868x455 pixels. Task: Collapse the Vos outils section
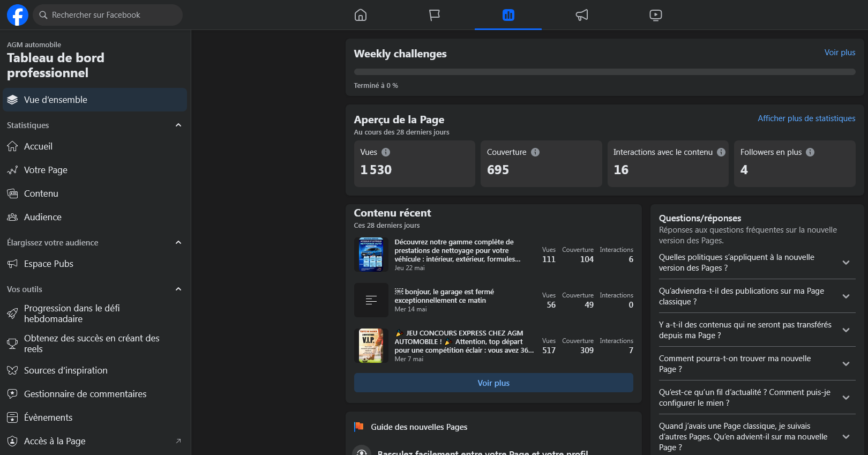pos(178,289)
